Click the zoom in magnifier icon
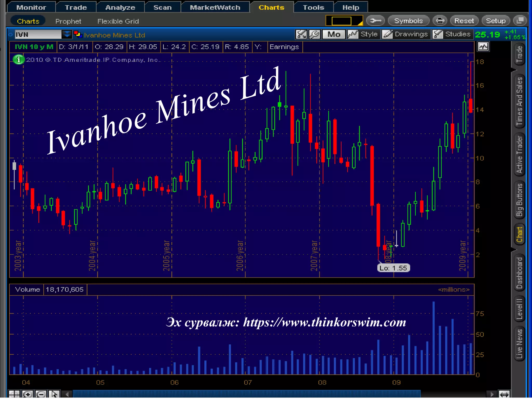Viewport: 532px width, 399px height. [28, 394]
